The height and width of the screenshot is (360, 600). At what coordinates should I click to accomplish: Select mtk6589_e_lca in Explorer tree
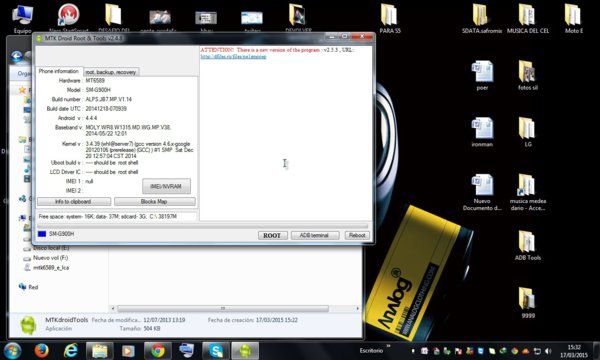point(51,267)
